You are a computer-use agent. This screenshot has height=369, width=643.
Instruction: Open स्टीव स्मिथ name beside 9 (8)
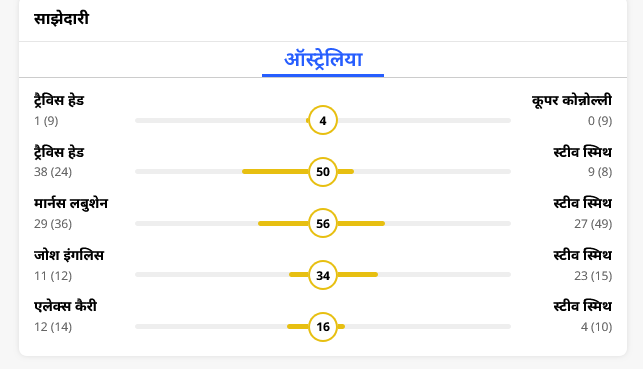coord(582,153)
